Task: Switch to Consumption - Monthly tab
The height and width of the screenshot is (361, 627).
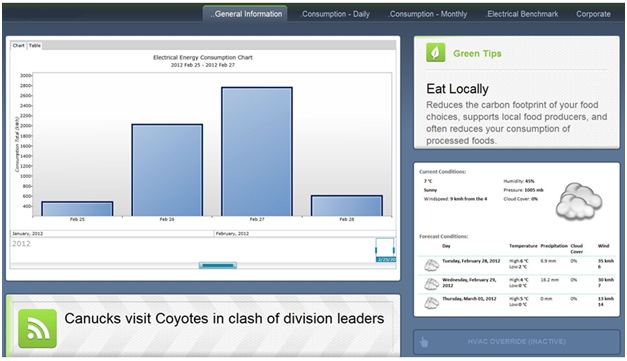Action: (x=428, y=14)
